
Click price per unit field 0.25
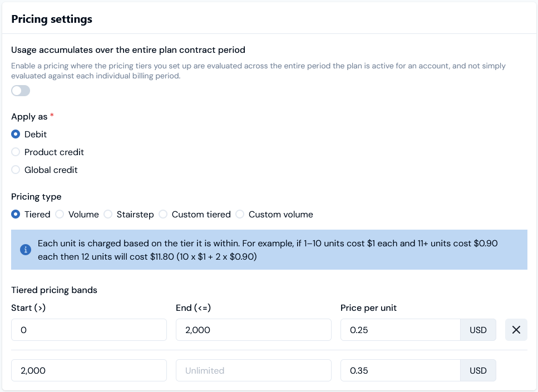pyautogui.click(x=401, y=330)
